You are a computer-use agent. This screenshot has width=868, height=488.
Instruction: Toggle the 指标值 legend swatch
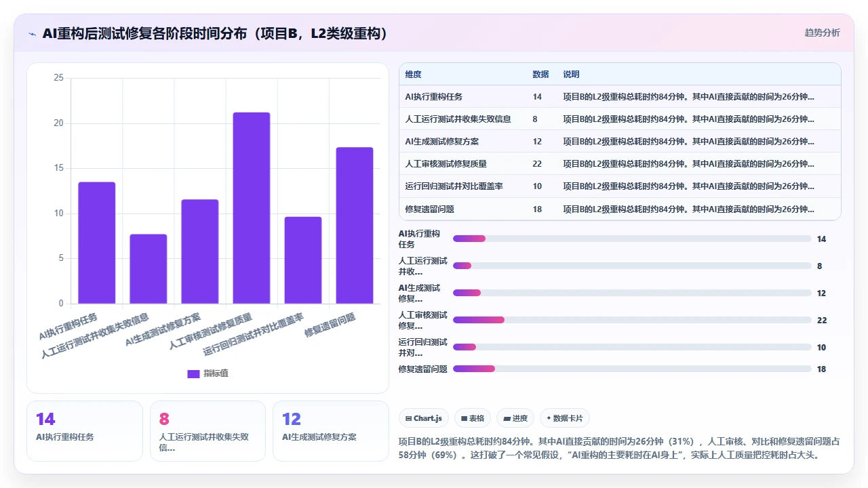pos(193,373)
